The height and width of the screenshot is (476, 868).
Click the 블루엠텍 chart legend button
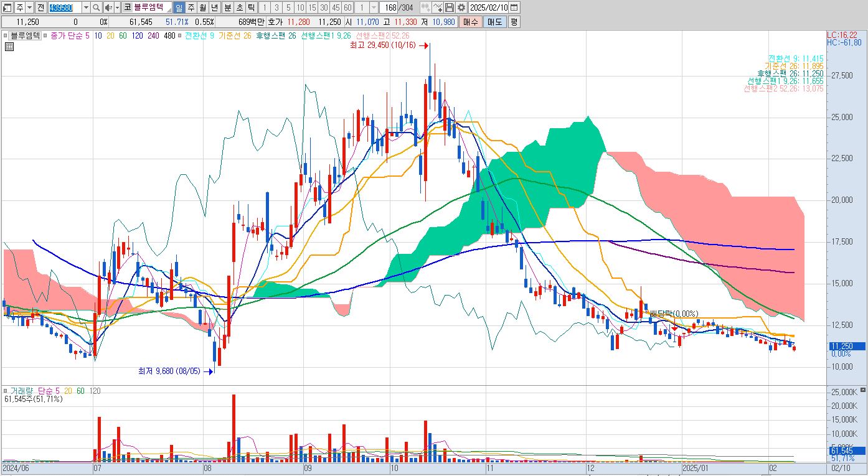click(26, 36)
